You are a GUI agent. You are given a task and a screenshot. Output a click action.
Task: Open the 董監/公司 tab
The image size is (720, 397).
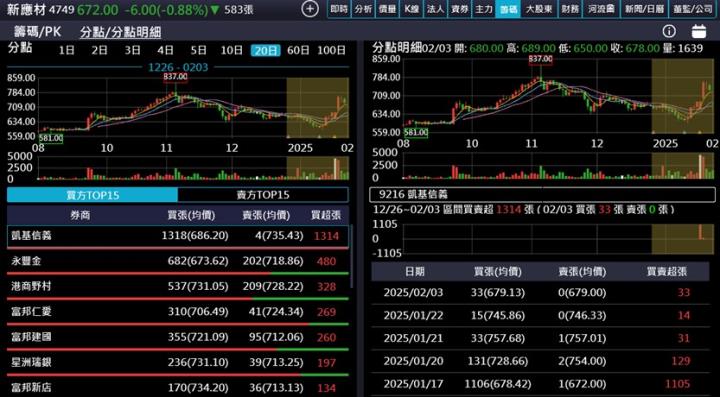[693, 9]
